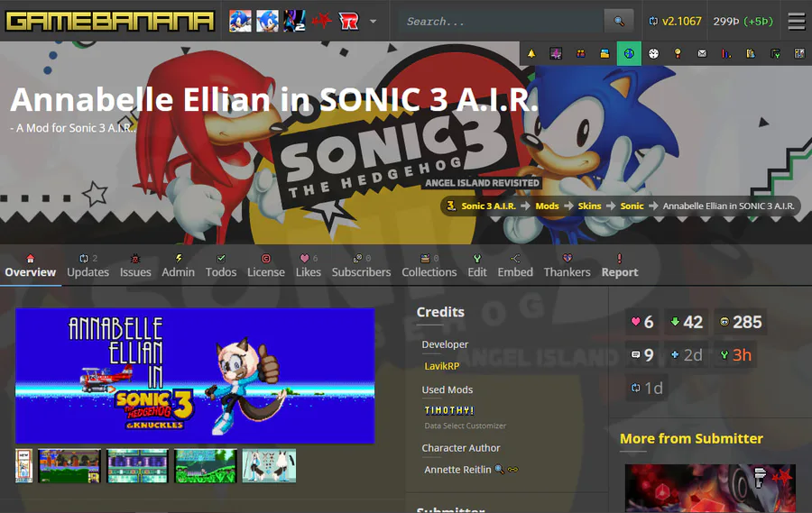Open the red R game shortcut icon

[348, 22]
